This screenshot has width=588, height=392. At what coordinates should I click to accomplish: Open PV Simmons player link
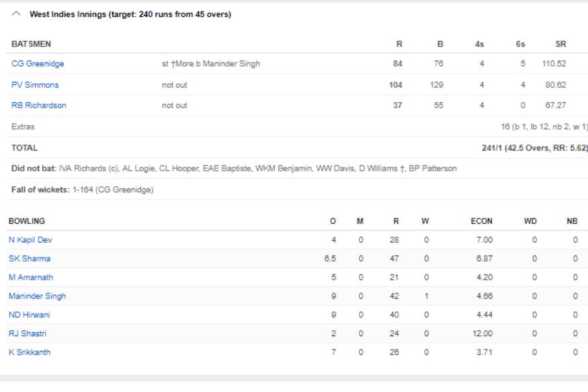[35, 85]
